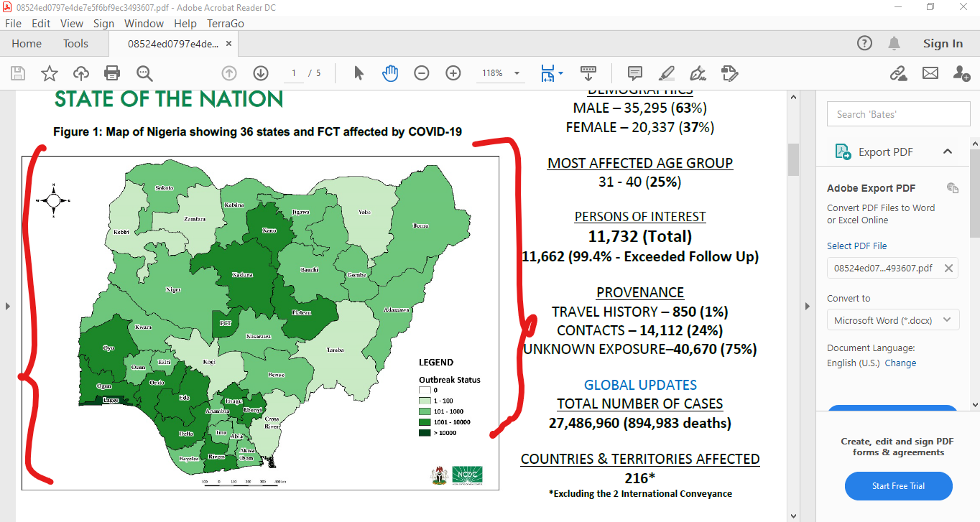
Task: Select the Hand tool
Action: [x=390, y=73]
